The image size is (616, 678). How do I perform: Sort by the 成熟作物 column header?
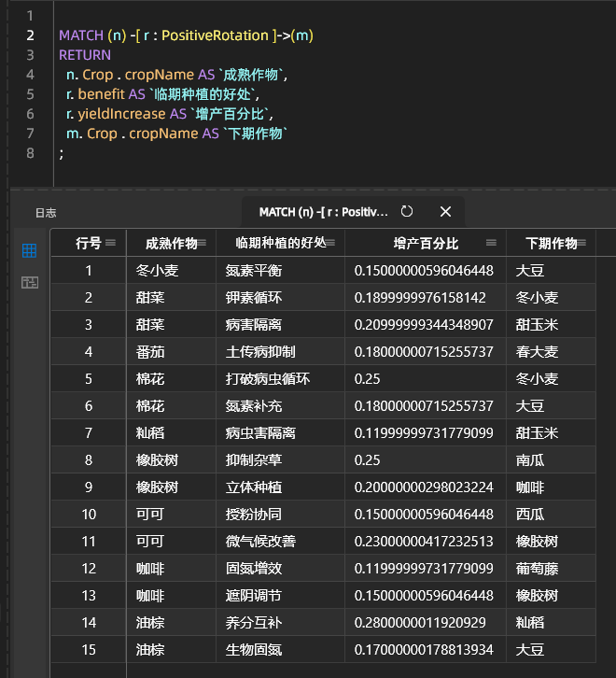click(171, 243)
